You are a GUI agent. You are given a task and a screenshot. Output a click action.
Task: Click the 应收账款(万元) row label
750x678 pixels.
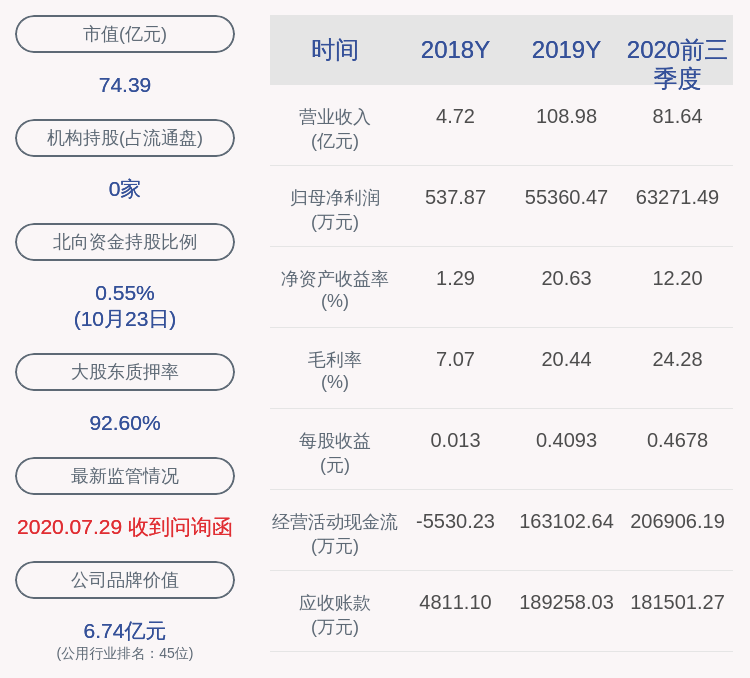335,614
